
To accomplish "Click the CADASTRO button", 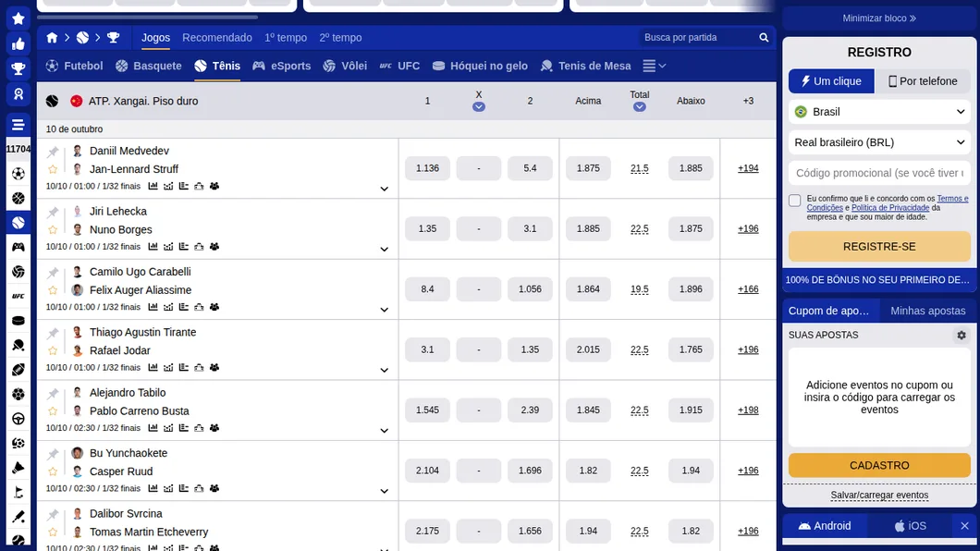I will click(879, 465).
